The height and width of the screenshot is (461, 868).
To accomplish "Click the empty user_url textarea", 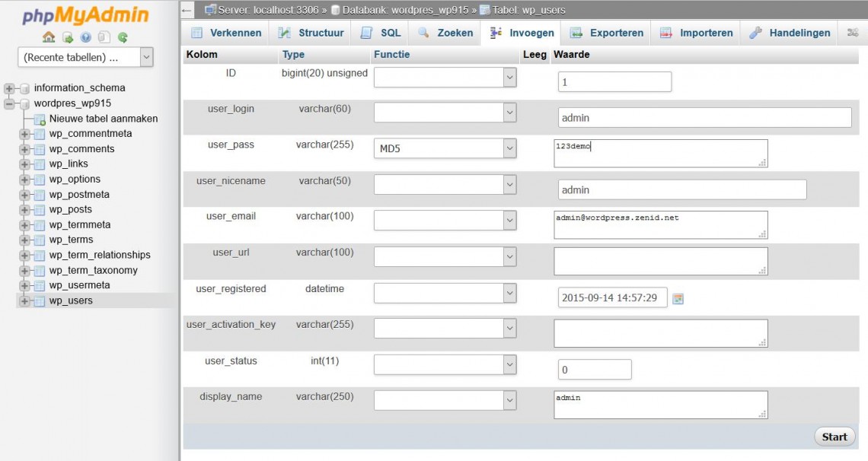I will [x=660, y=261].
